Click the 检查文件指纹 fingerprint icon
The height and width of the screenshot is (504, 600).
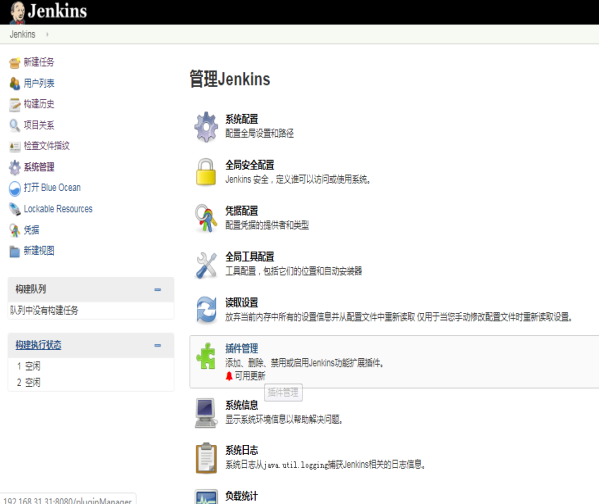point(15,146)
